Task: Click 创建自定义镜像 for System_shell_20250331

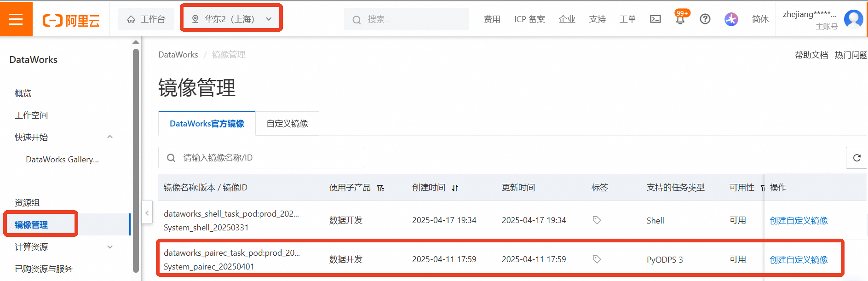Action: [x=799, y=220]
